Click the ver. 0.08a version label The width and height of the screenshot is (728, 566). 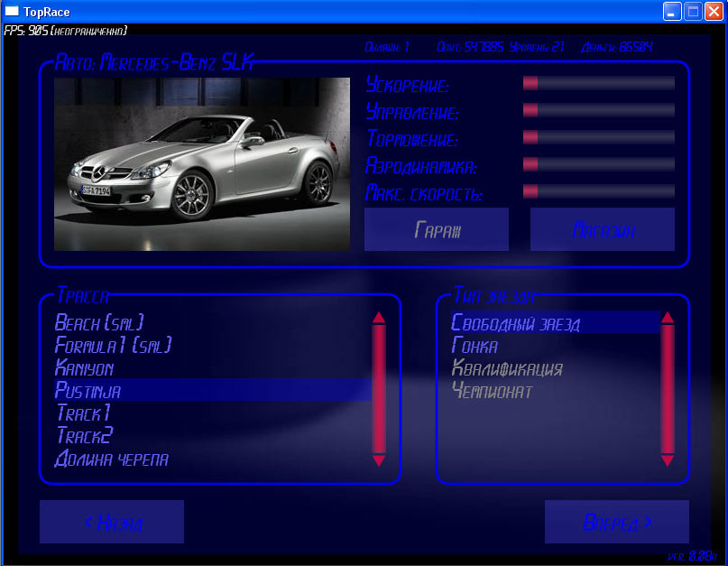pos(692,556)
